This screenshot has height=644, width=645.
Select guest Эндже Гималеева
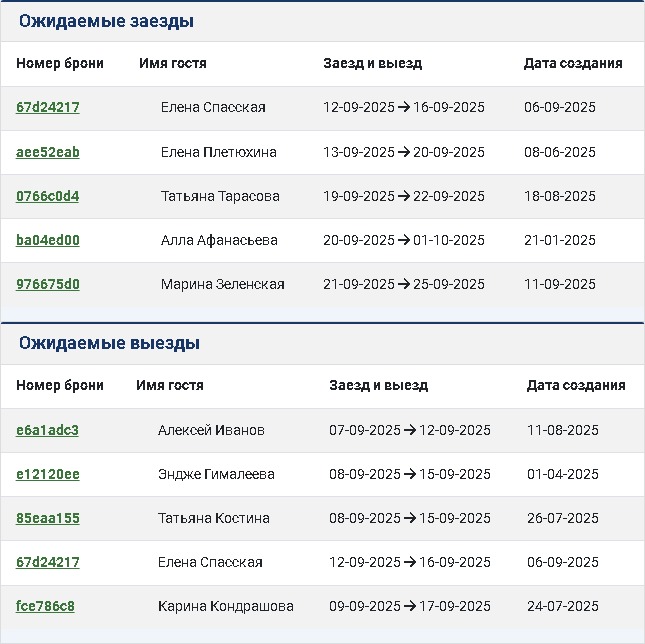pyautogui.click(x=216, y=474)
